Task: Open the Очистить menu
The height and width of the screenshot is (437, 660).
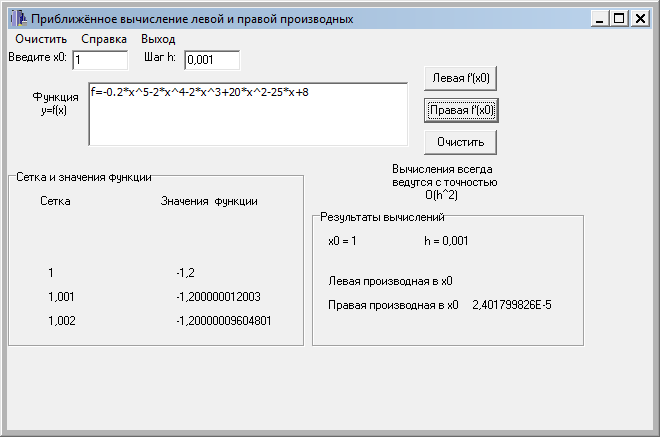Action: coord(41,39)
